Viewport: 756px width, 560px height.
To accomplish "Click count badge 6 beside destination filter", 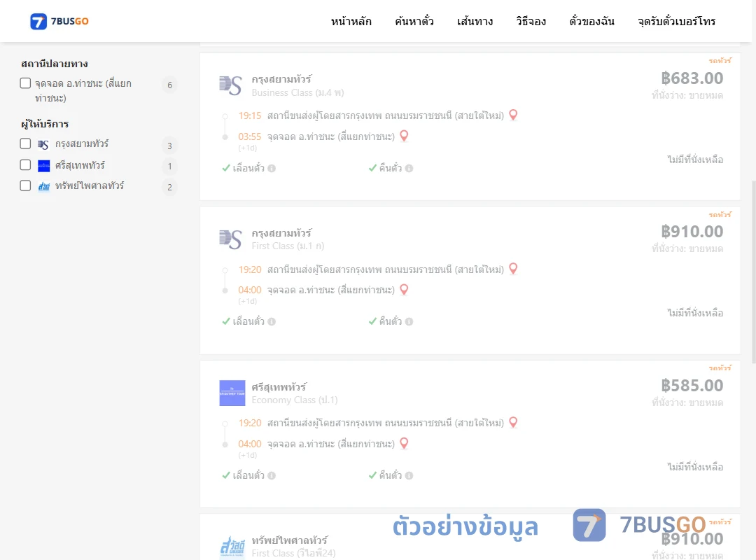I will [169, 85].
